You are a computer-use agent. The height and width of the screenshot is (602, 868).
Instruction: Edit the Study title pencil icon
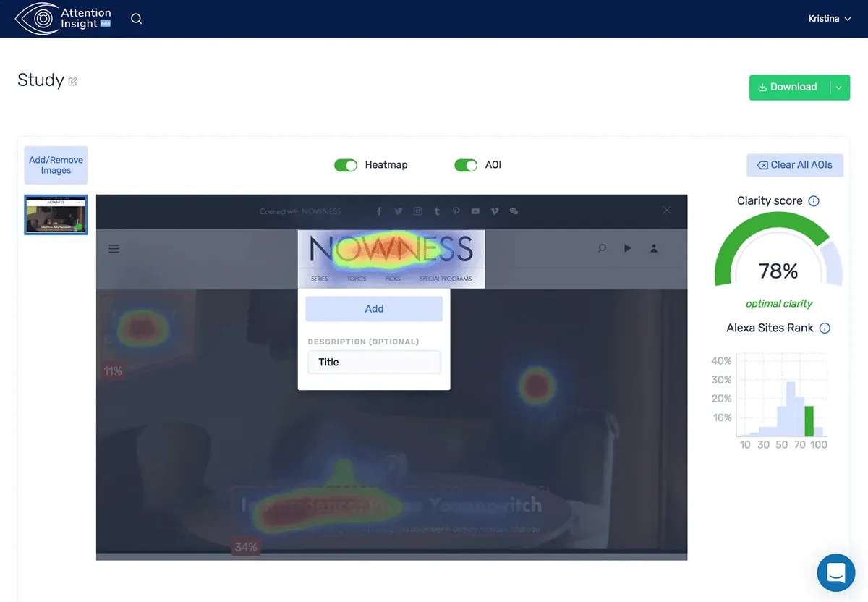[72, 82]
